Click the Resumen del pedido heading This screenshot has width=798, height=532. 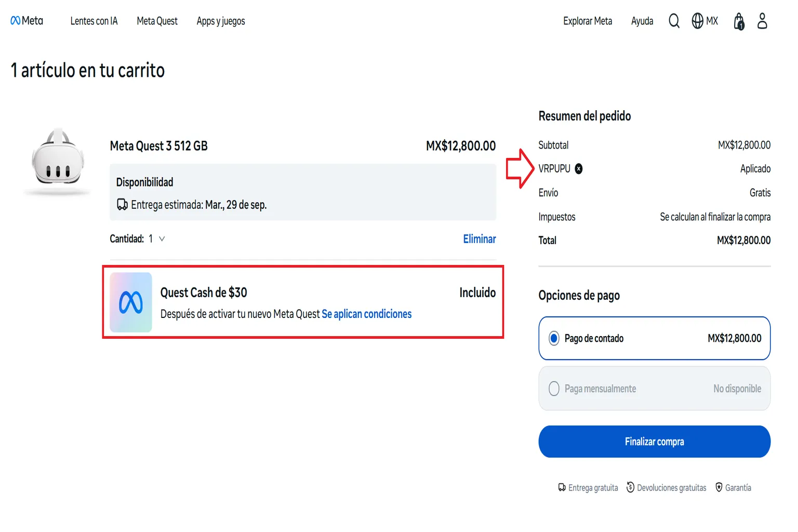[x=584, y=116]
